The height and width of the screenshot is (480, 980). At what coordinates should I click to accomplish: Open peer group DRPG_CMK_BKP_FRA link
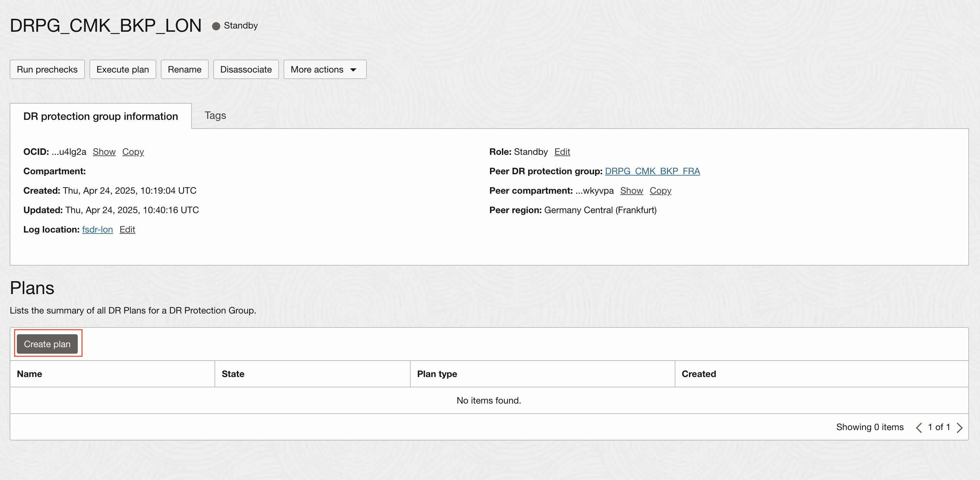click(652, 171)
